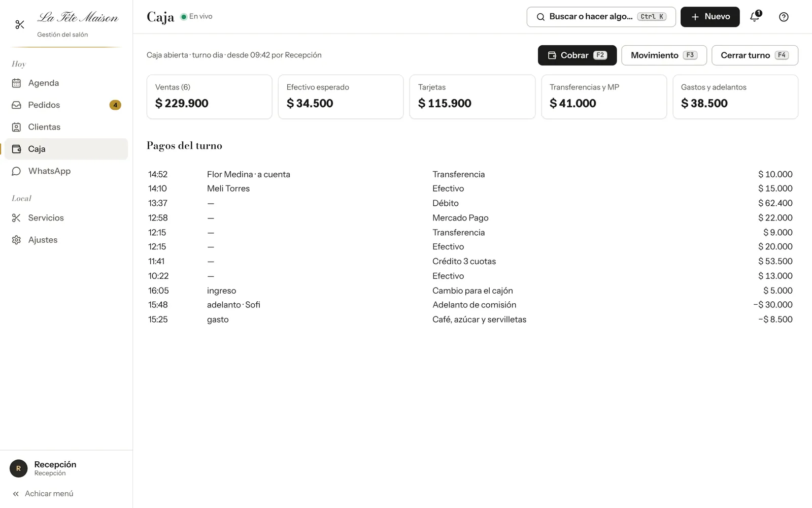Open the Pedidos section
This screenshot has width=812, height=508.
point(66,105)
